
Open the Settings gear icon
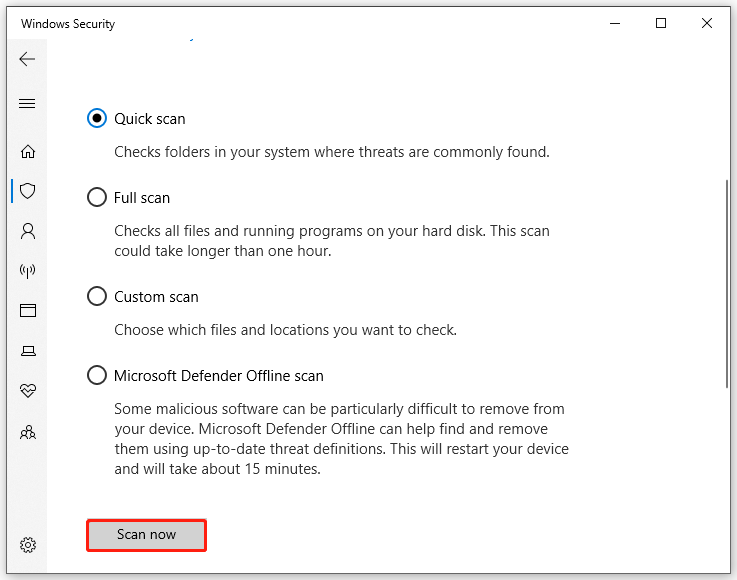[28, 545]
